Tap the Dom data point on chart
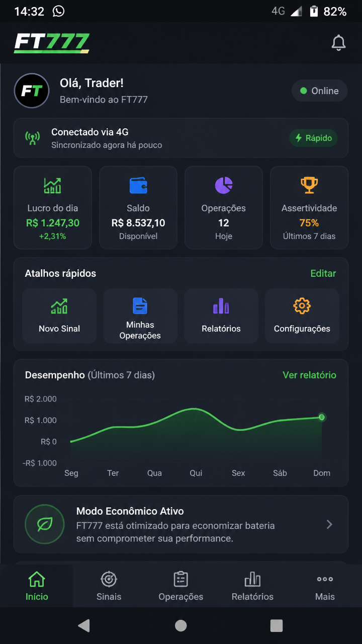 click(322, 417)
